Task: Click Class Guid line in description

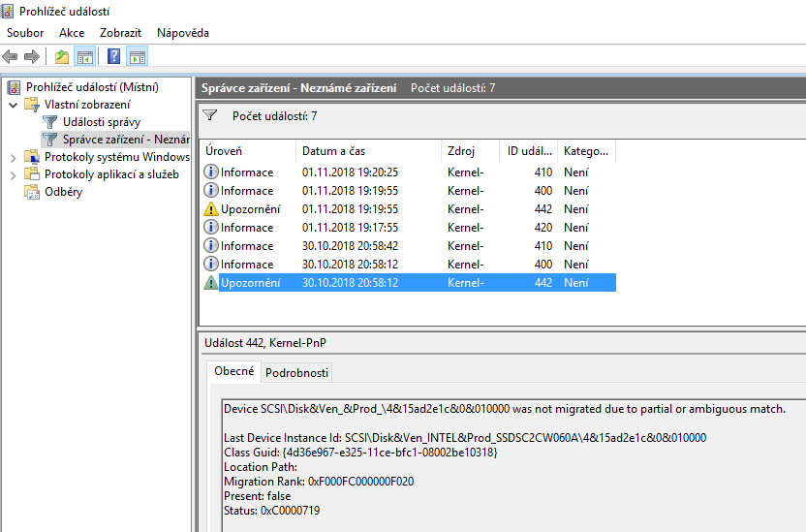Action: pyautogui.click(x=360, y=453)
